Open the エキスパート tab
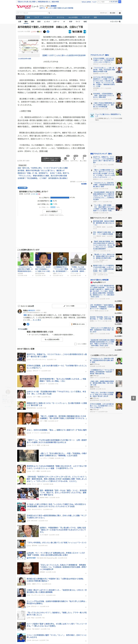 pos(48,17)
